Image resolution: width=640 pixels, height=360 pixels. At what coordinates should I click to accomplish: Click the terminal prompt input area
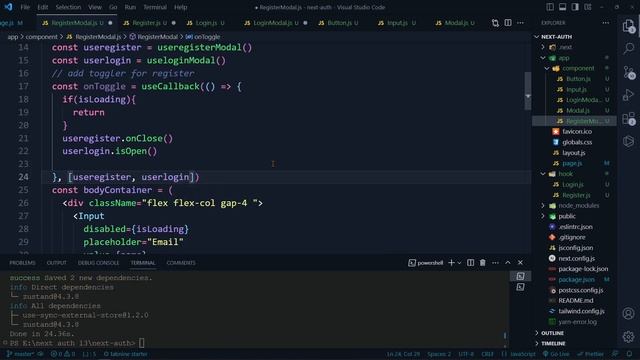coord(142,343)
